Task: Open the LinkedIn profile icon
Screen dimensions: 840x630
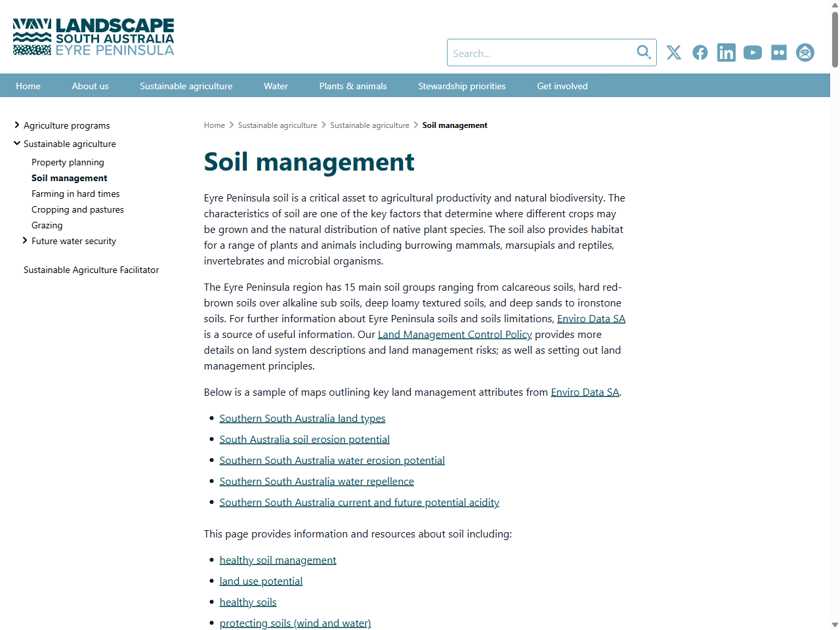Action: point(726,52)
